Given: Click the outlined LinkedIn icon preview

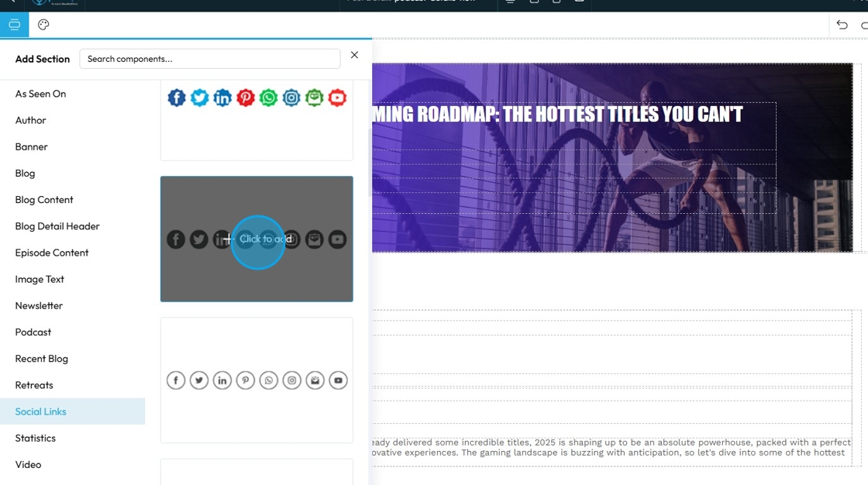Looking at the screenshot, I should coord(222,380).
